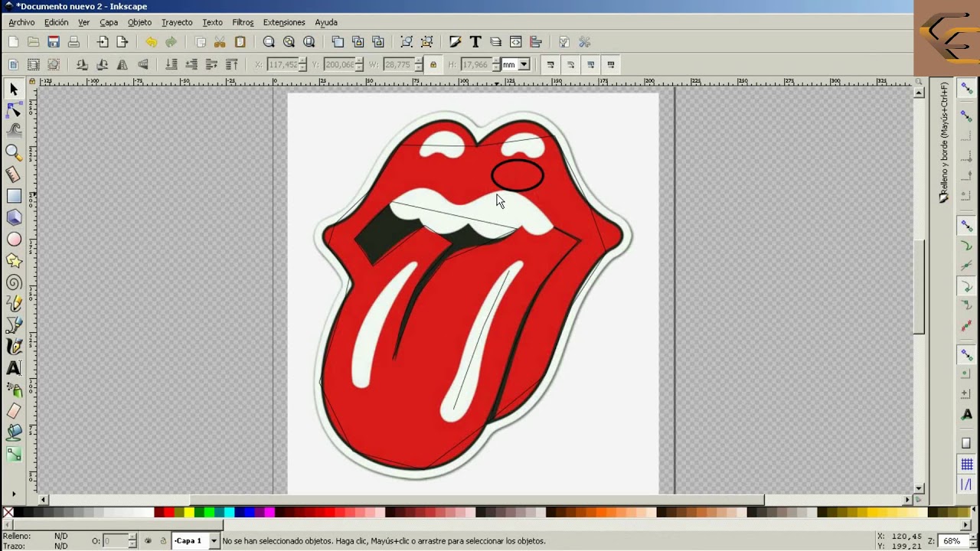Toggle snap to grids button

pos(966,465)
